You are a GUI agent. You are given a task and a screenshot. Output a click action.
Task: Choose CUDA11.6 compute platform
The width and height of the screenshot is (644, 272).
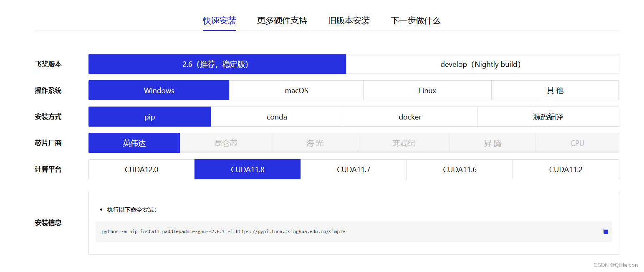(460, 169)
